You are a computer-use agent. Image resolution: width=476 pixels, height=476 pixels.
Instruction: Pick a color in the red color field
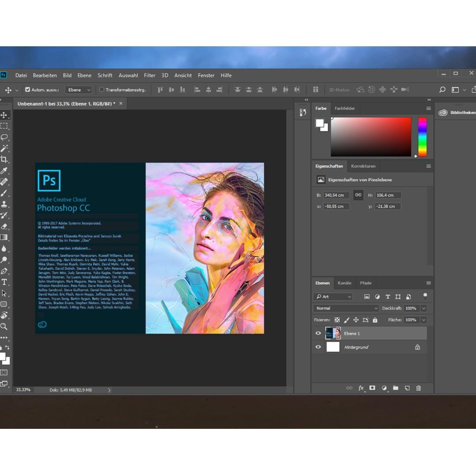[371, 137]
